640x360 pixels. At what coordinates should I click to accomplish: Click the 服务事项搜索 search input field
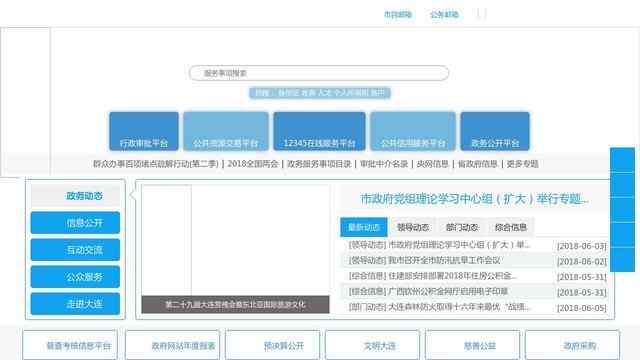[319, 73]
